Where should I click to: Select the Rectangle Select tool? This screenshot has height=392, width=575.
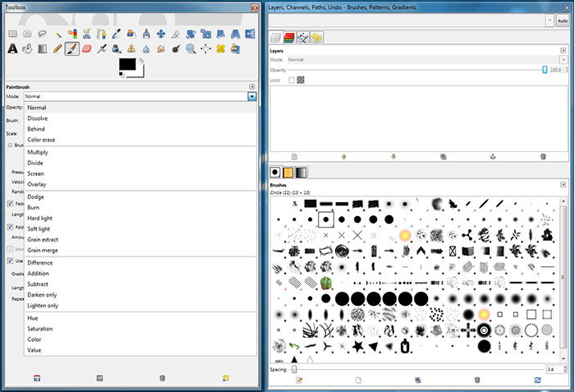[13, 35]
